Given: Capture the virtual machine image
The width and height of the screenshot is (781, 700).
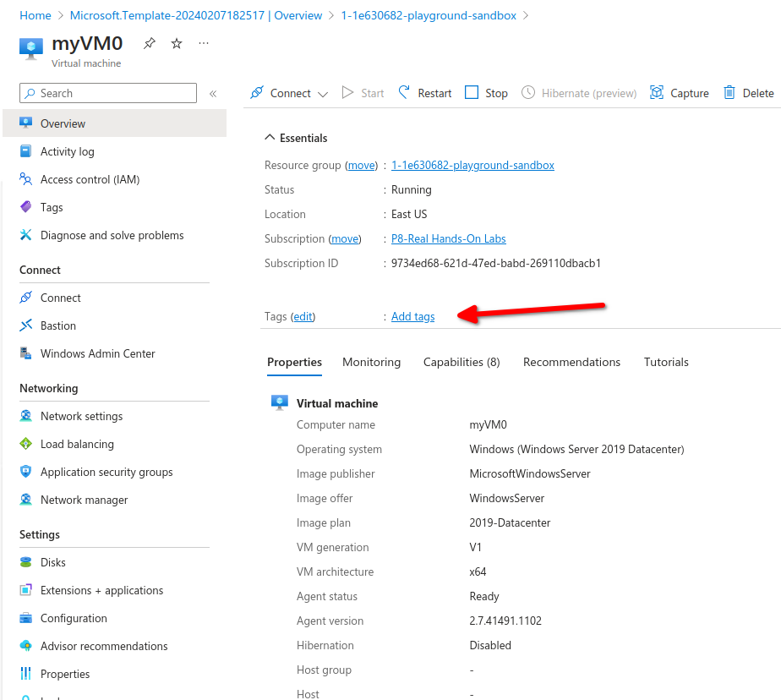Looking at the screenshot, I should click(x=679, y=93).
